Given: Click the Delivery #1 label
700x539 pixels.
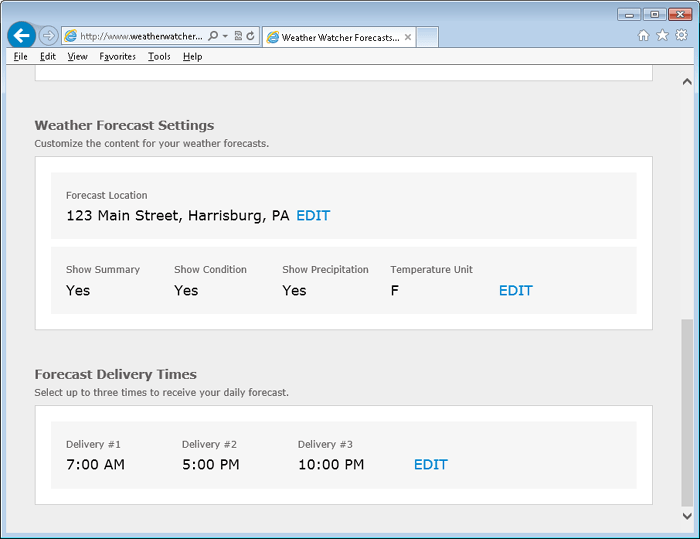Looking at the screenshot, I should point(93,444).
